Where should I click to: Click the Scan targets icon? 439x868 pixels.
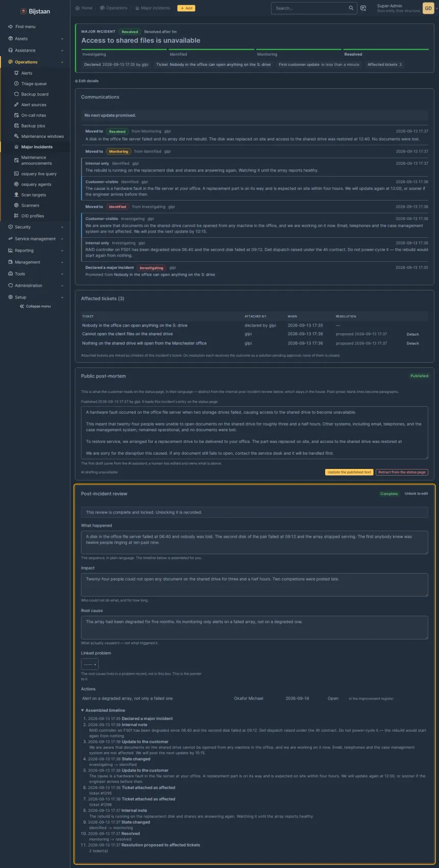pyautogui.click(x=16, y=195)
